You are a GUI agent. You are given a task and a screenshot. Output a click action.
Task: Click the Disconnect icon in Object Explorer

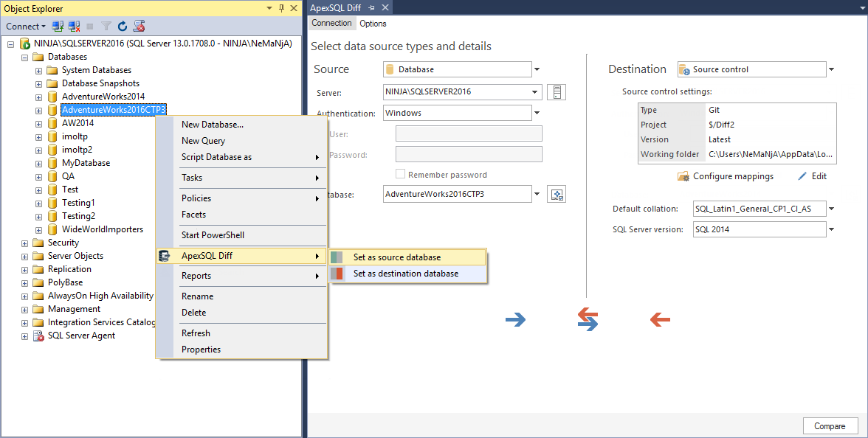click(74, 26)
